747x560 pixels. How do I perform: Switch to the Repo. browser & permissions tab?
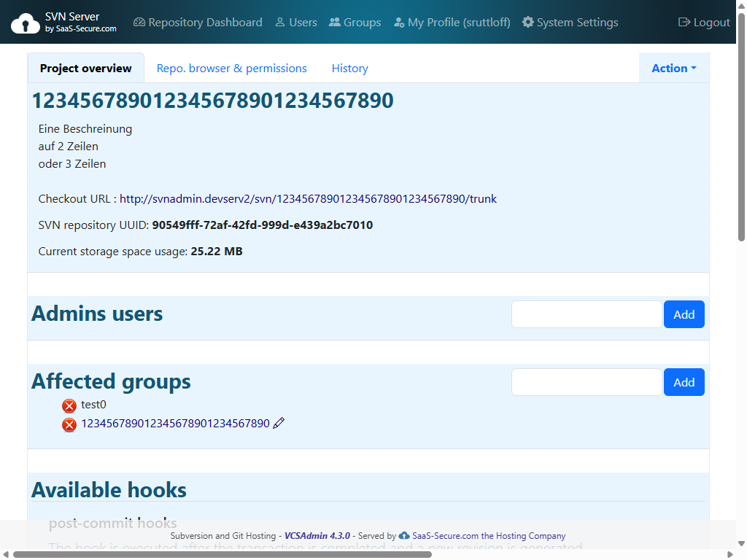(x=231, y=68)
